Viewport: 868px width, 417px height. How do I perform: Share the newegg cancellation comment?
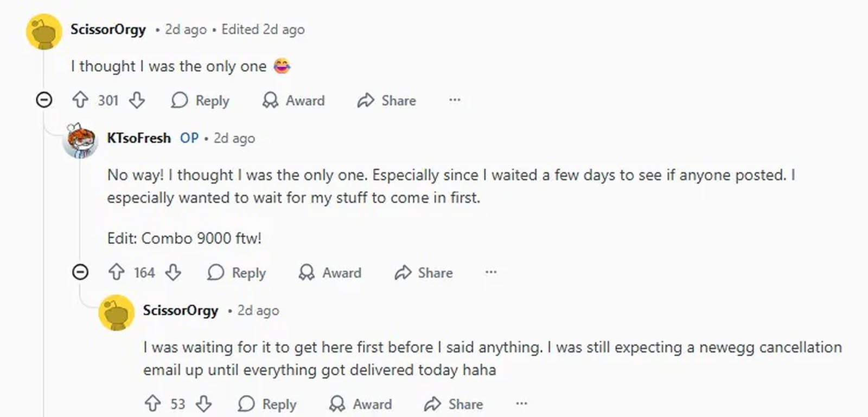pos(454,404)
